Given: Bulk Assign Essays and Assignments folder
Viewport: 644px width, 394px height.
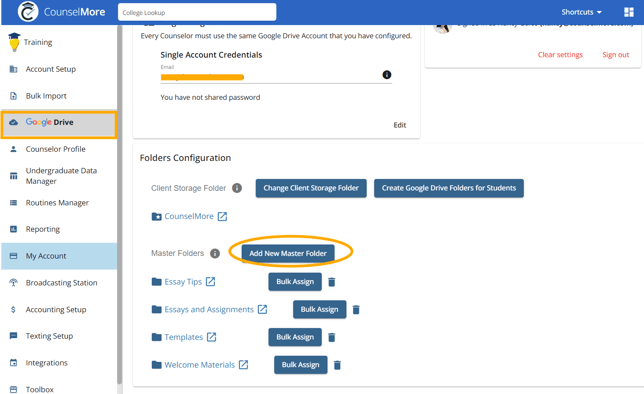Looking at the screenshot, I should click(320, 309).
